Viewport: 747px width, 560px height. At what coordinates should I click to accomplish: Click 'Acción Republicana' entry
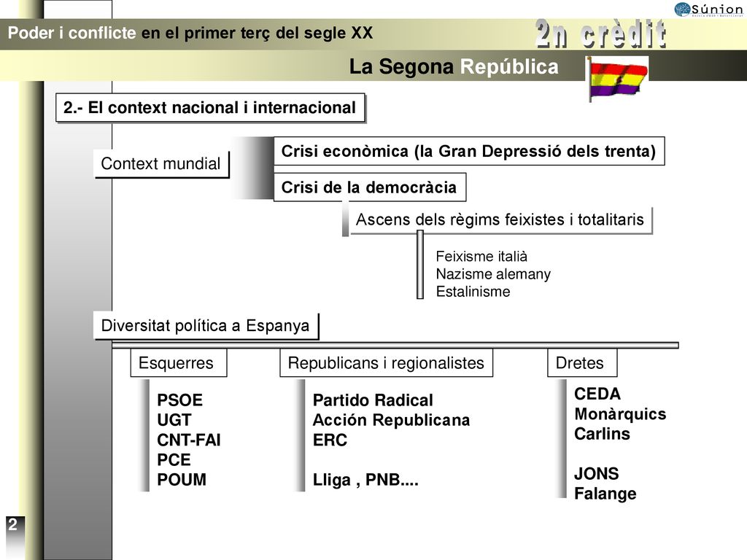coord(392,420)
